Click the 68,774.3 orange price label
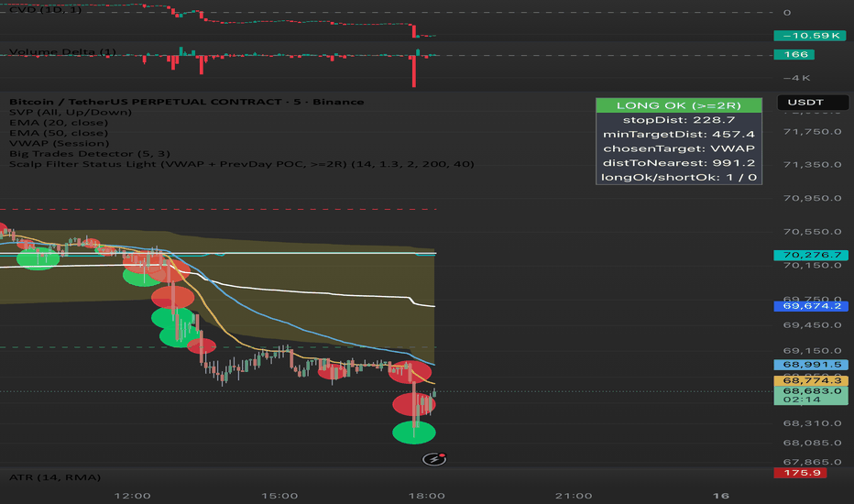Image resolution: width=854 pixels, height=504 pixels. coord(811,380)
